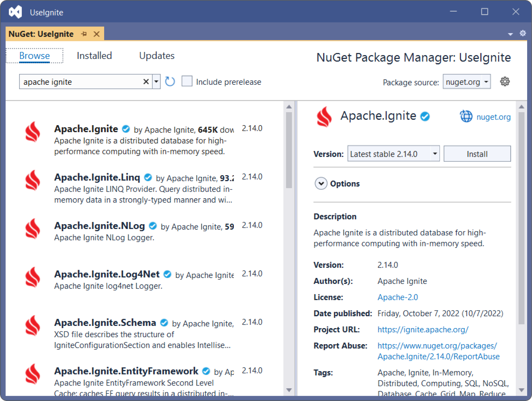Click the Apache.Ignite.NLog package title
The height and width of the screenshot is (401, 532).
[x=100, y=226]
